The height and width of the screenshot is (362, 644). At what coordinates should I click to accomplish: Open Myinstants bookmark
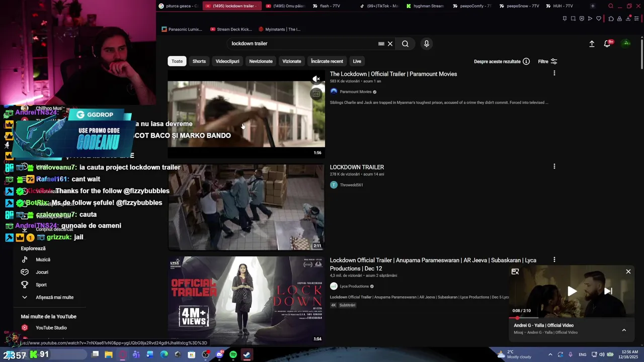(x=279, y=29)
